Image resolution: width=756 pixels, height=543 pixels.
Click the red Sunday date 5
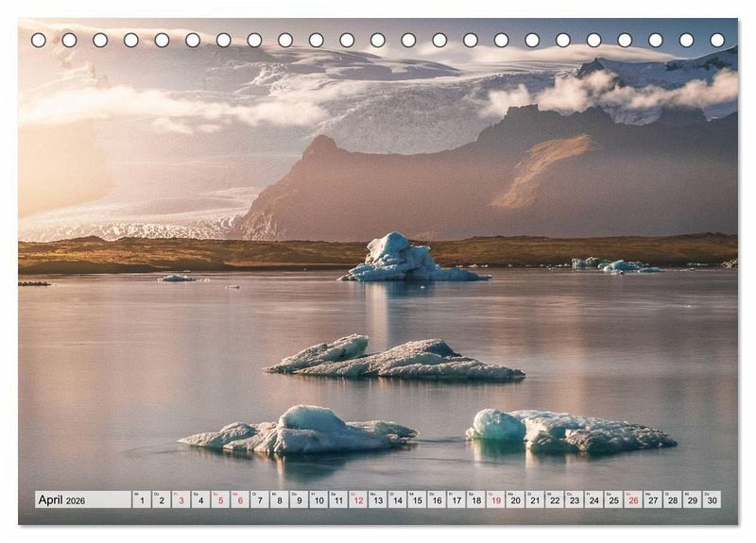point(220,500)
